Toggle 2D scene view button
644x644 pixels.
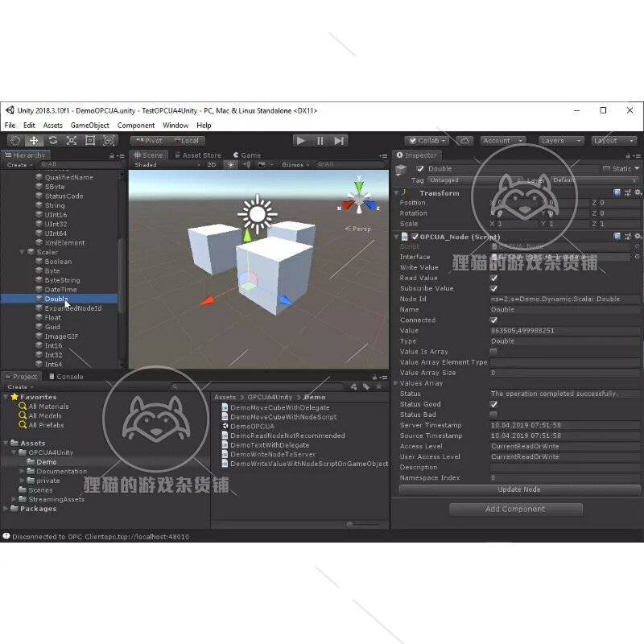pyautogui.click(x=212, y=165)
